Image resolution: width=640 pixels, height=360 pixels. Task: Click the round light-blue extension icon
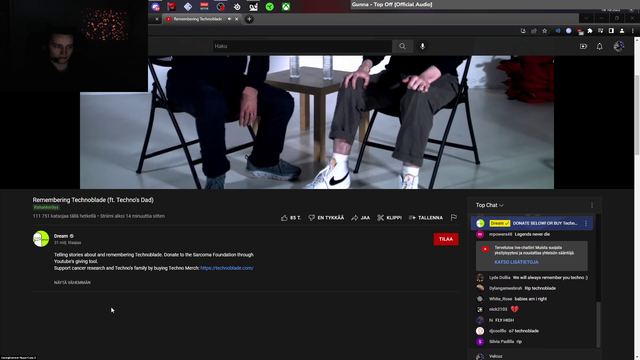[x=569, y=31]
